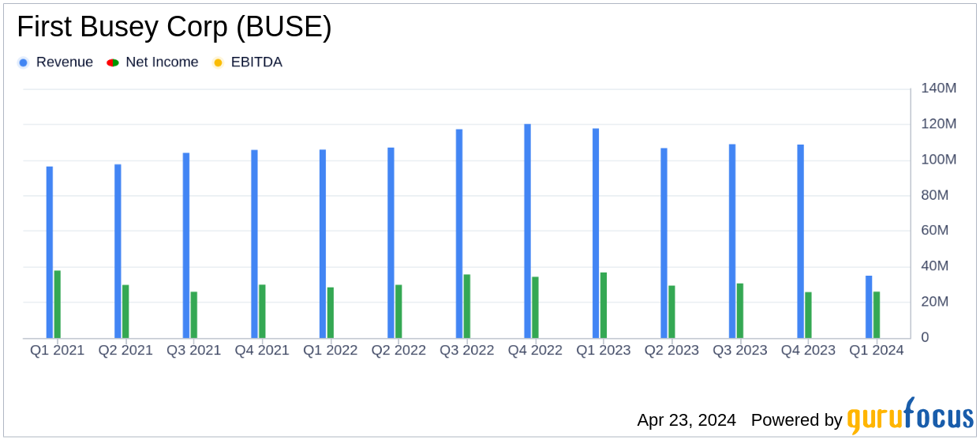Click the Q2 2021 axis label
This screenshot has height=440, width=980.
click(125, 350)
